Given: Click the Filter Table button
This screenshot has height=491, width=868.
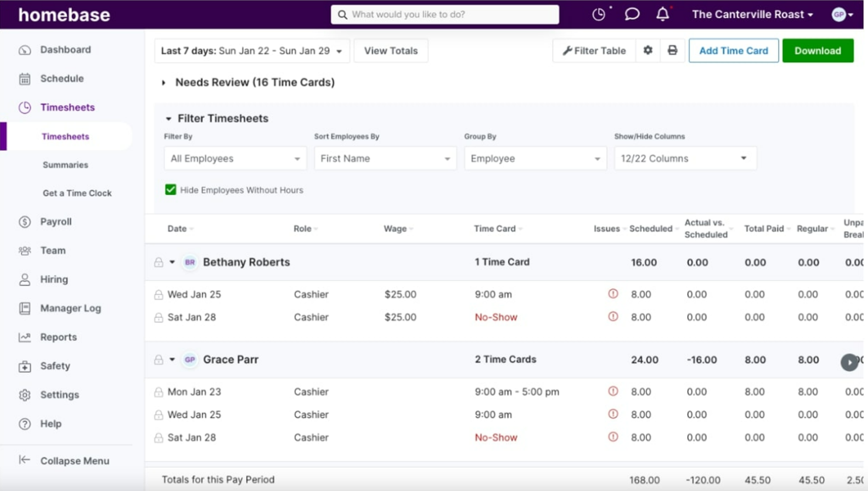Looking at the screenshot, I should click(x=594, y=50).
